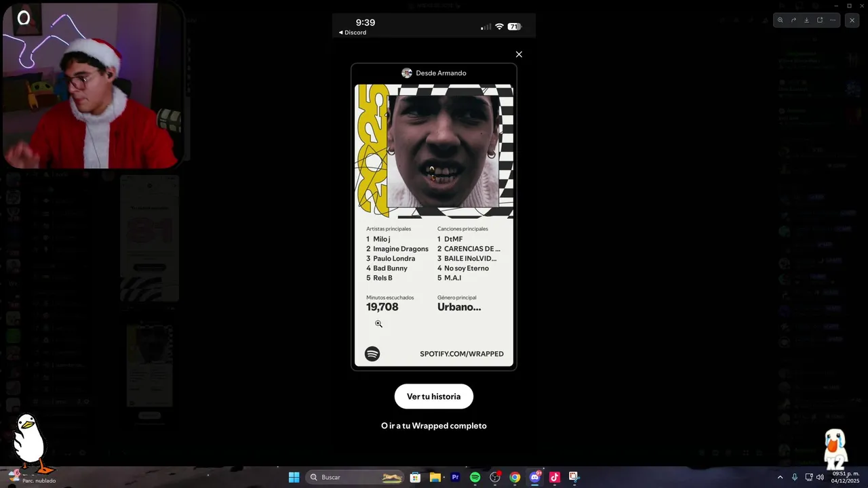Viewport: 868px width, 488px height.
Task: Select artist 'Bad Bunny'
Action: 390,268
